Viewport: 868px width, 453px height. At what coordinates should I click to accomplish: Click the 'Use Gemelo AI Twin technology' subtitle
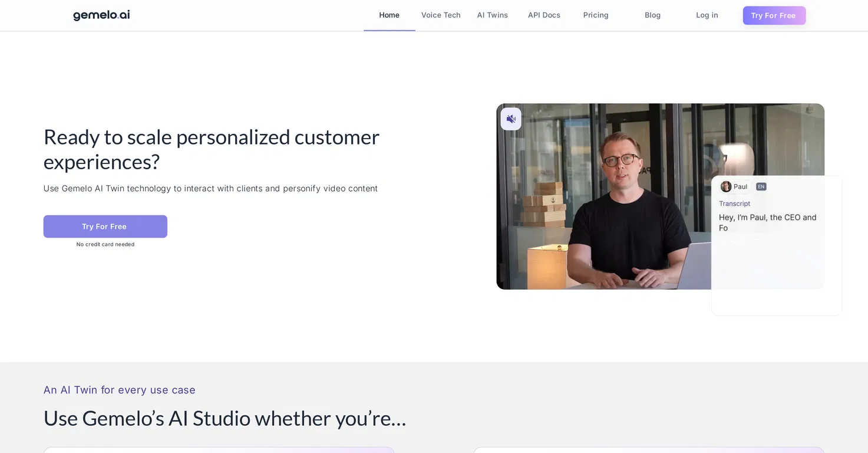coord(210,189)
